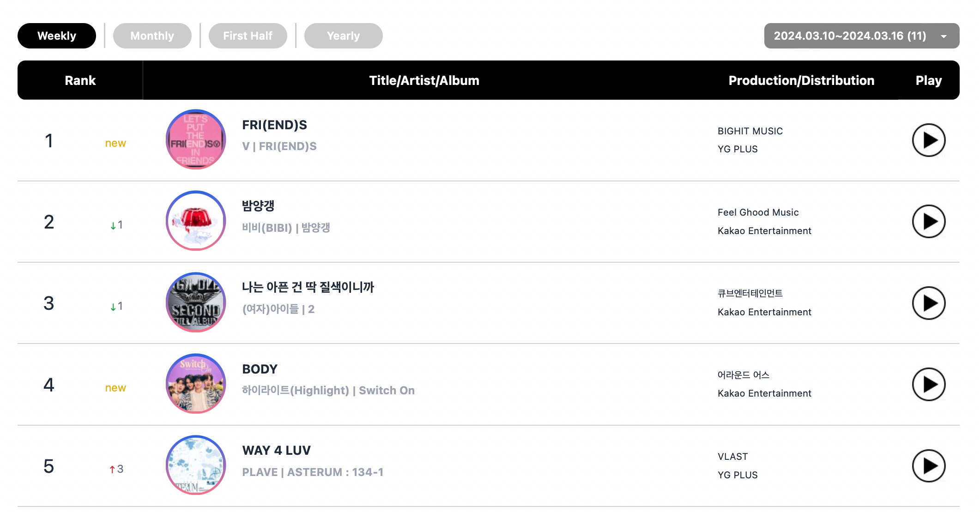Open the First Half chart tab
Image resolution: width=980 pixels, height=512 pixels.
tap(248, 36)
